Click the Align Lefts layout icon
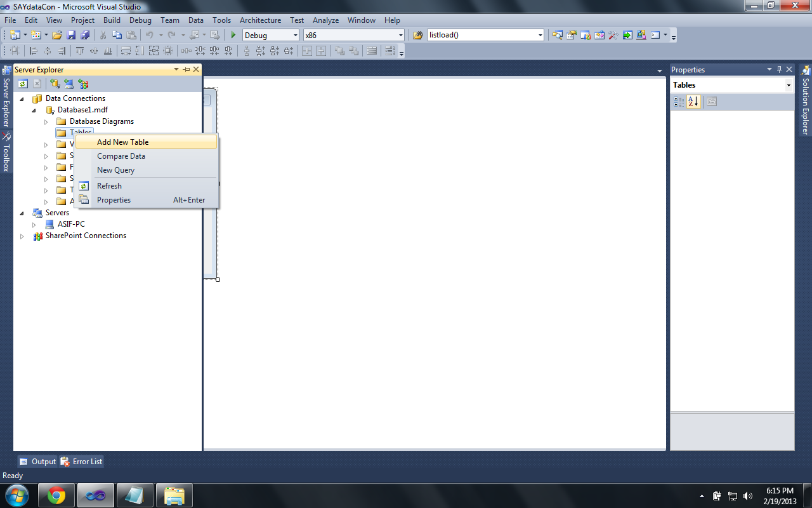812x508 pixels. pos(34,51)
